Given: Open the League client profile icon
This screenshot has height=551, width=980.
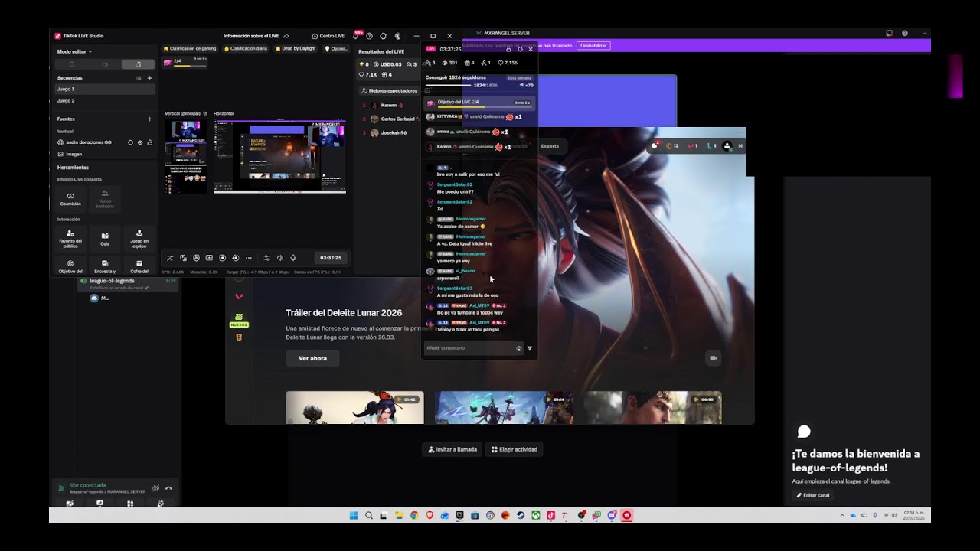Looking at the screenshot, I should point(727,146).
